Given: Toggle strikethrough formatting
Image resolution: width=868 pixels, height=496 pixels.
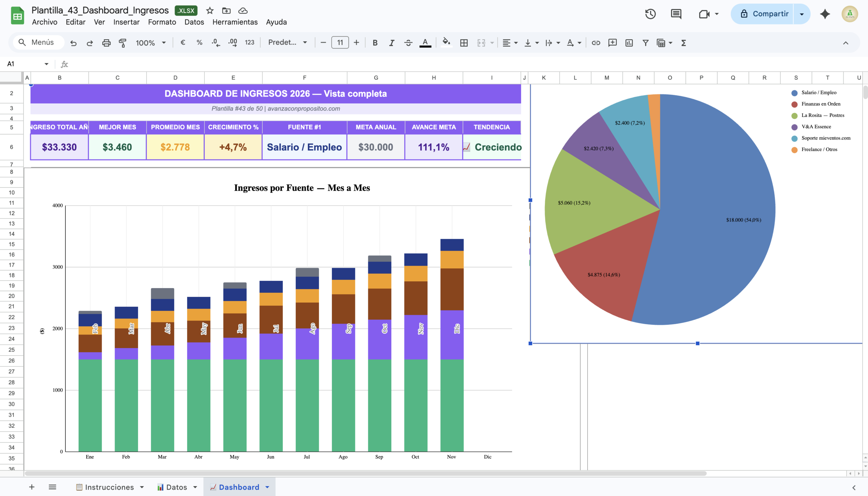Looking at the screenshot, I should (408, 43).
